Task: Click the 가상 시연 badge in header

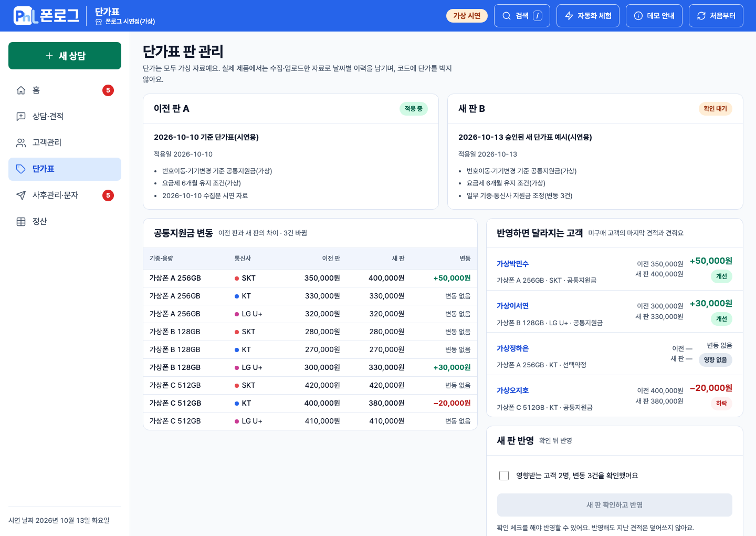Action: [x=467, y=16]
